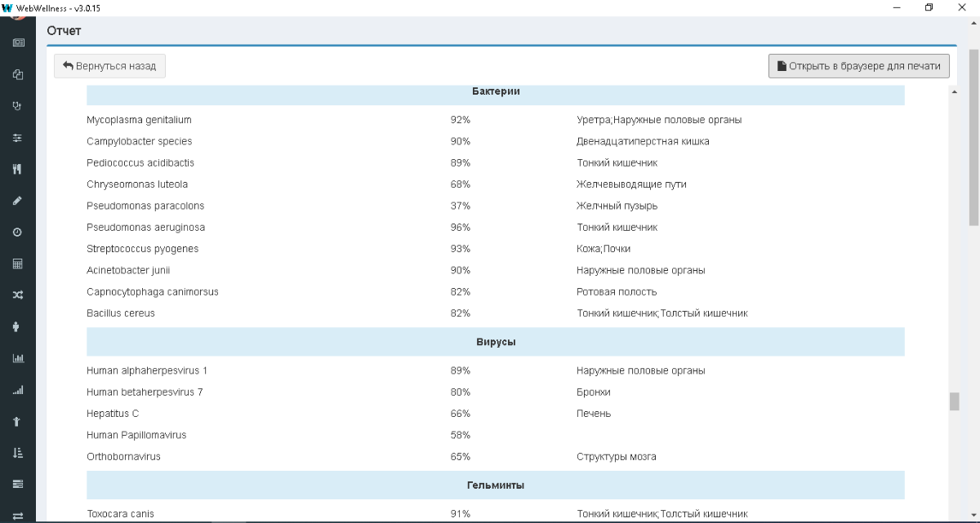Select the human figure sidebar icon
The height and width of the screenshot is (523, 980).
point(18,327)
